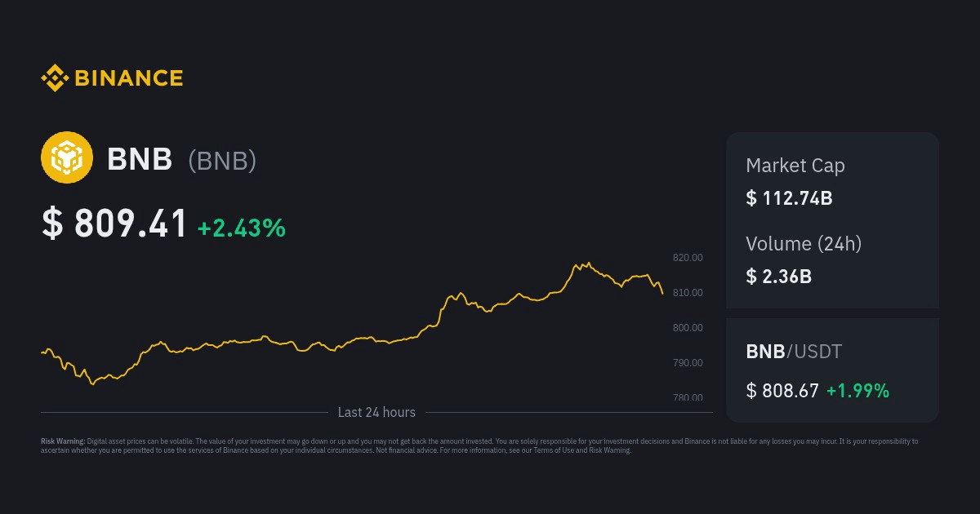The height and width of the screenshot is (514, 980).
Task: Click the Volume (24h) label
Action: 804,243
